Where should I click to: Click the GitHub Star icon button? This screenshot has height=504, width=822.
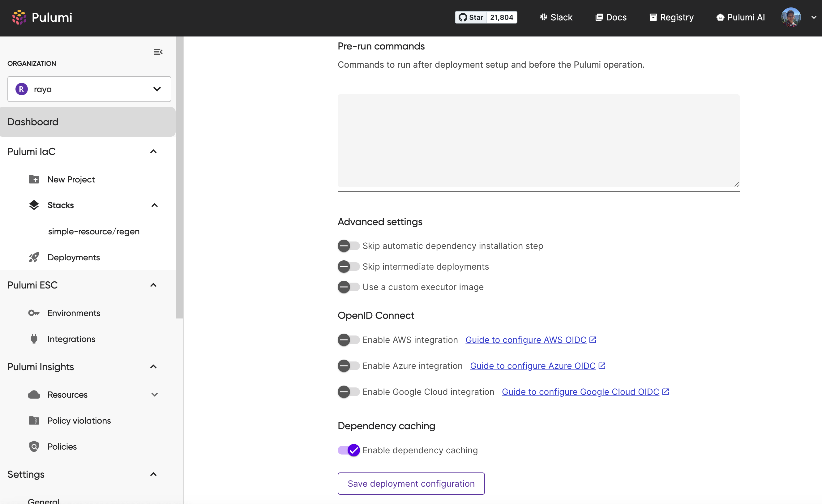pos(471,17)
